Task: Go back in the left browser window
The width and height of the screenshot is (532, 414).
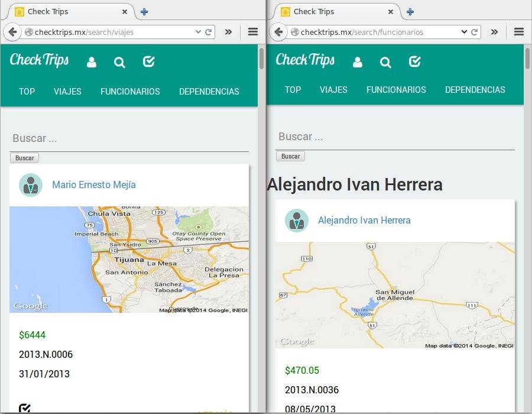Action: point(12,33)
